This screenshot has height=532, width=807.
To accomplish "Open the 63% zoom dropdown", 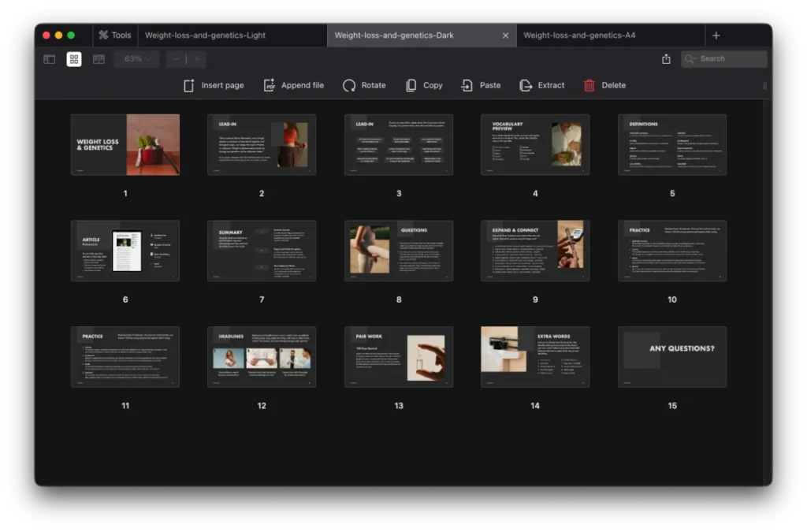I will 137,59.
